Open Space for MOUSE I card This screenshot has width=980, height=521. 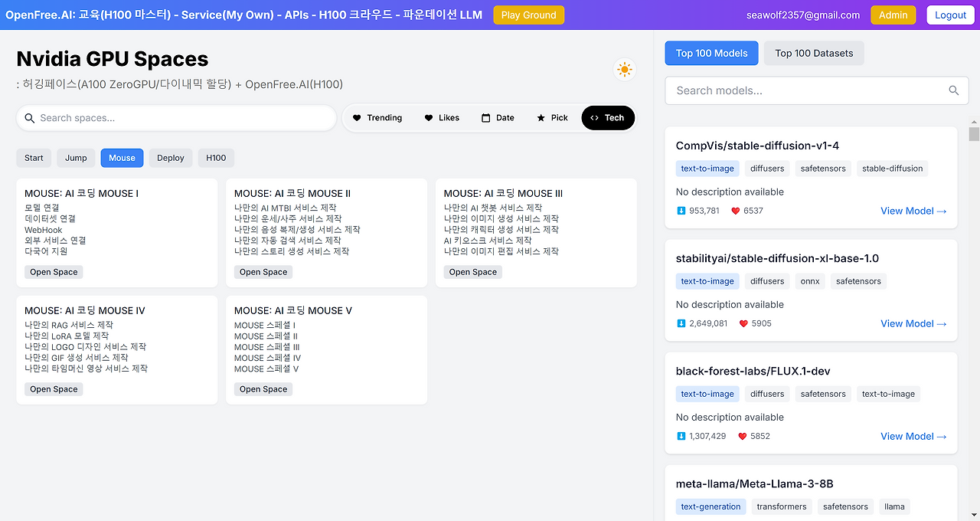pos(54,272)
